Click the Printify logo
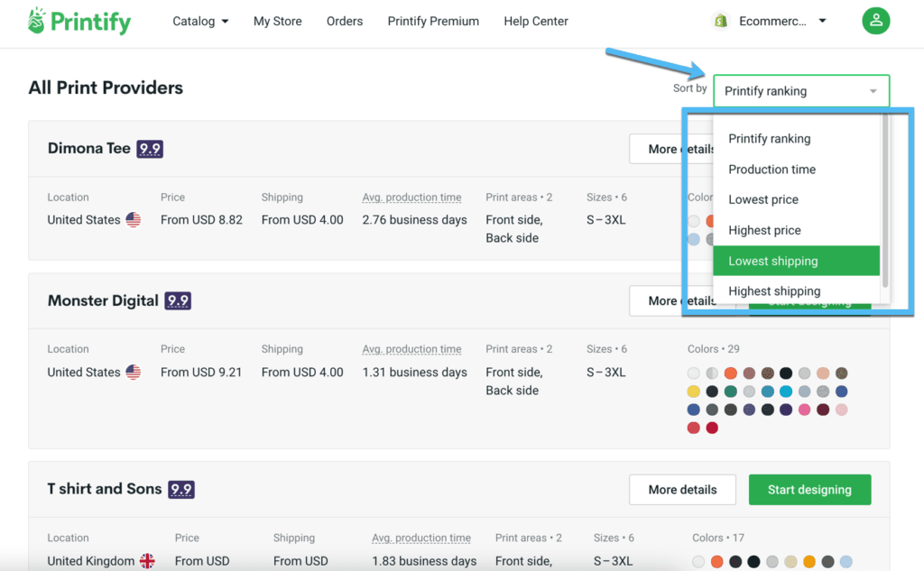 point(79,22)
